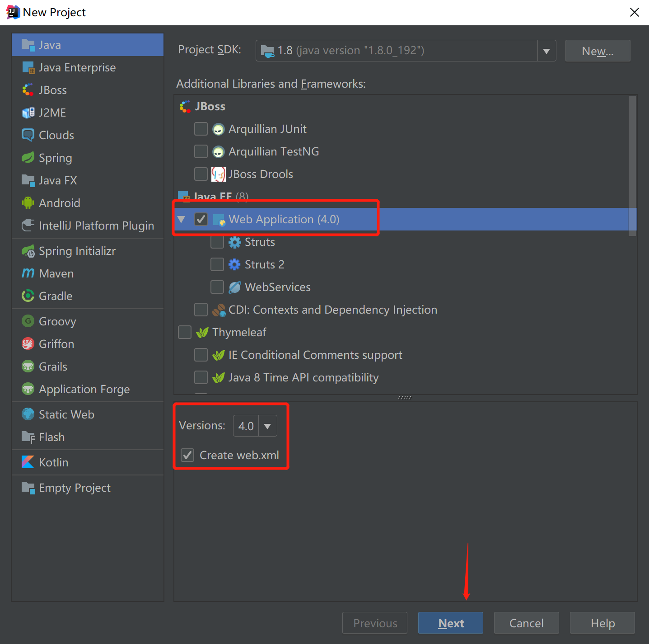Choose Empty Project label

click(75, 488)
